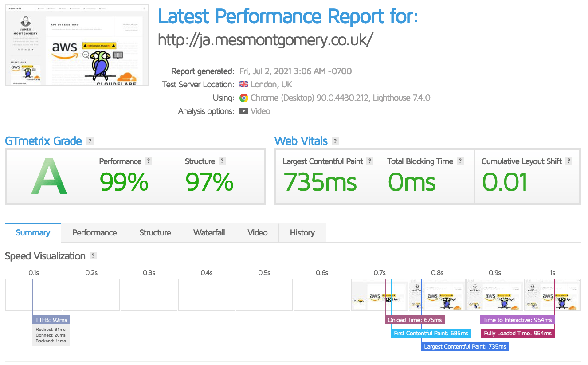Switch to the Waterfall tab

[x=208, y=232]
